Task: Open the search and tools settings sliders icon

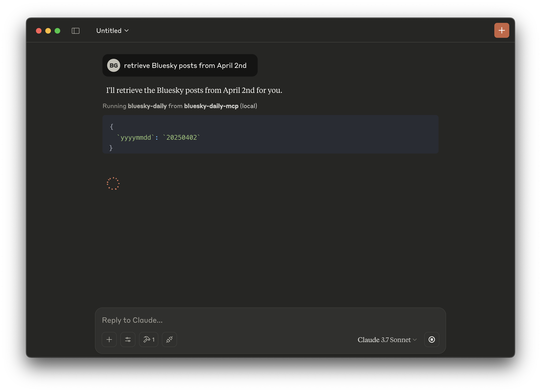Action: [128, 339]
